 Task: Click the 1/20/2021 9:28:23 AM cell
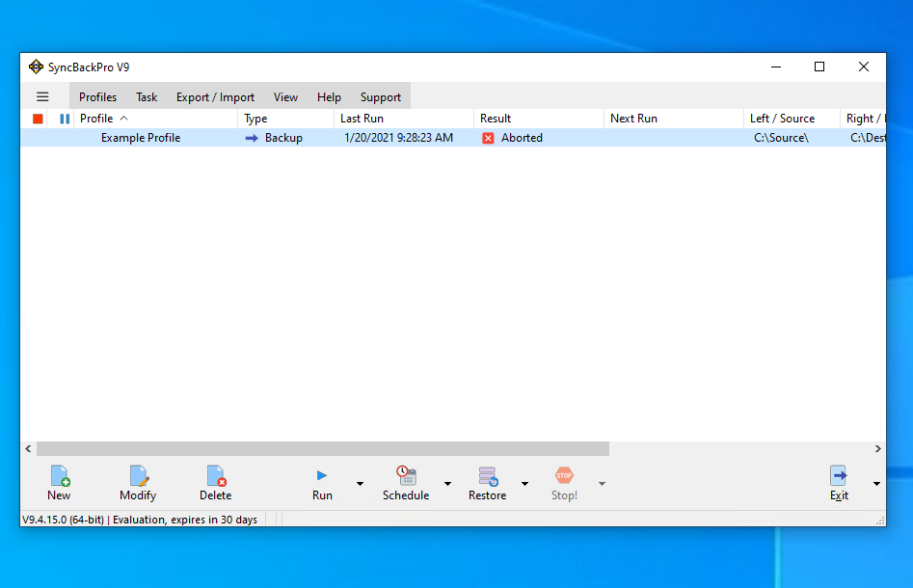(398, 138)
